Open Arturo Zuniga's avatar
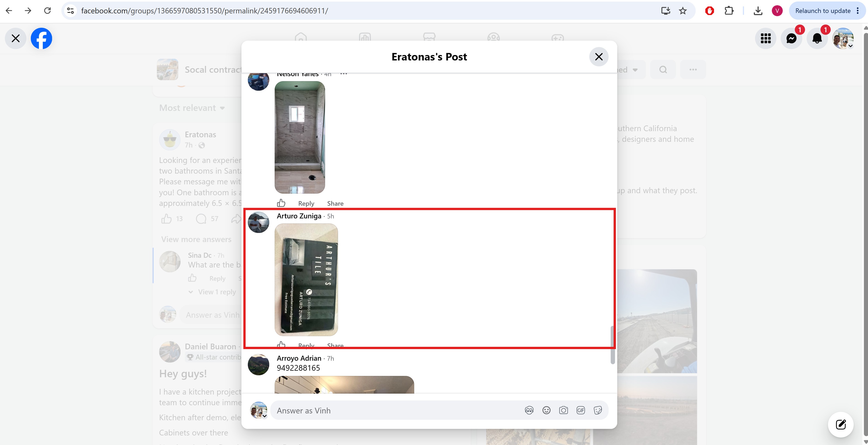 [258, 222]
